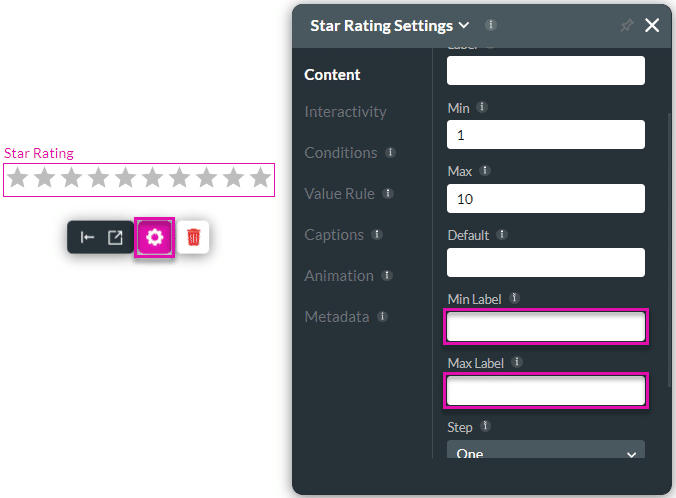The height and width of the screenshot is (498, 676).
Task: Click the red trash delete icon
Action: [193, 237]
